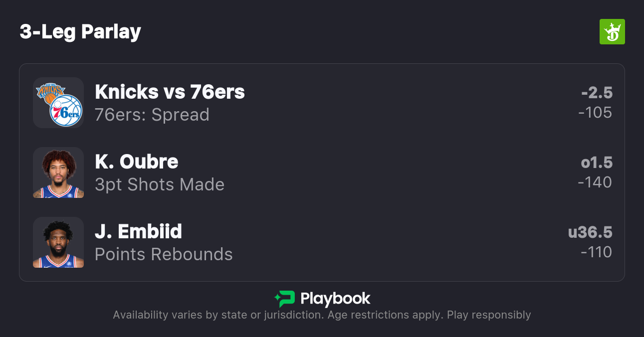This screenshot has width=644, height=337.
Task: Open the J. Embiid player name
Action: pyautogui.click(x=138, y=231)
